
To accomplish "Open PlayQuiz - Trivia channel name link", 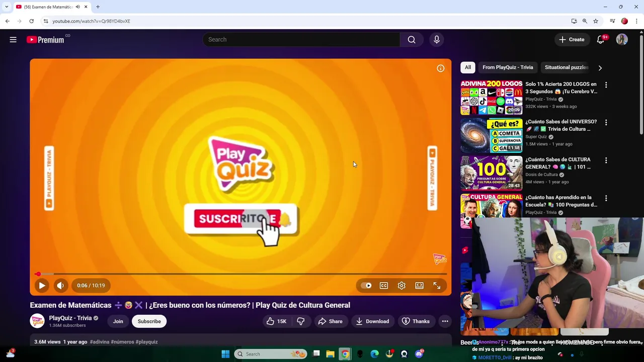I will click(70, 318).
